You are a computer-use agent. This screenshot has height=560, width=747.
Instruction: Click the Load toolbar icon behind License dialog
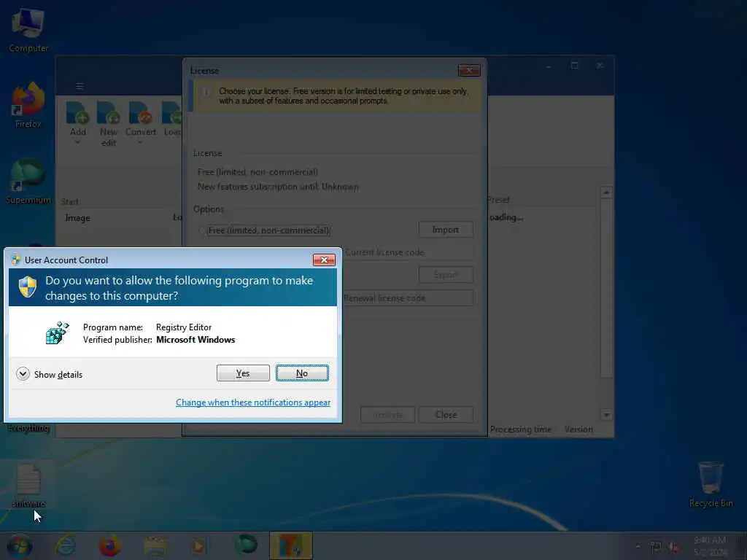click(x=171, y=118)
